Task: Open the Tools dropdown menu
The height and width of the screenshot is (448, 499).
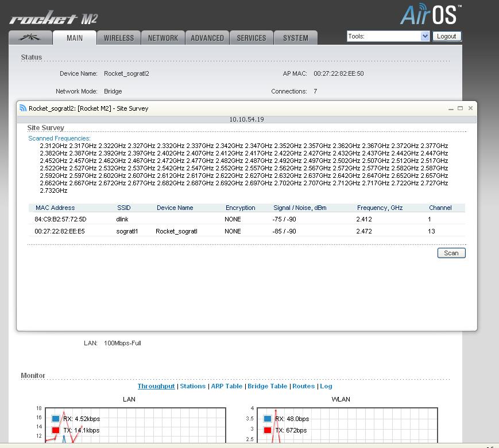Action: tap(388, 36)
